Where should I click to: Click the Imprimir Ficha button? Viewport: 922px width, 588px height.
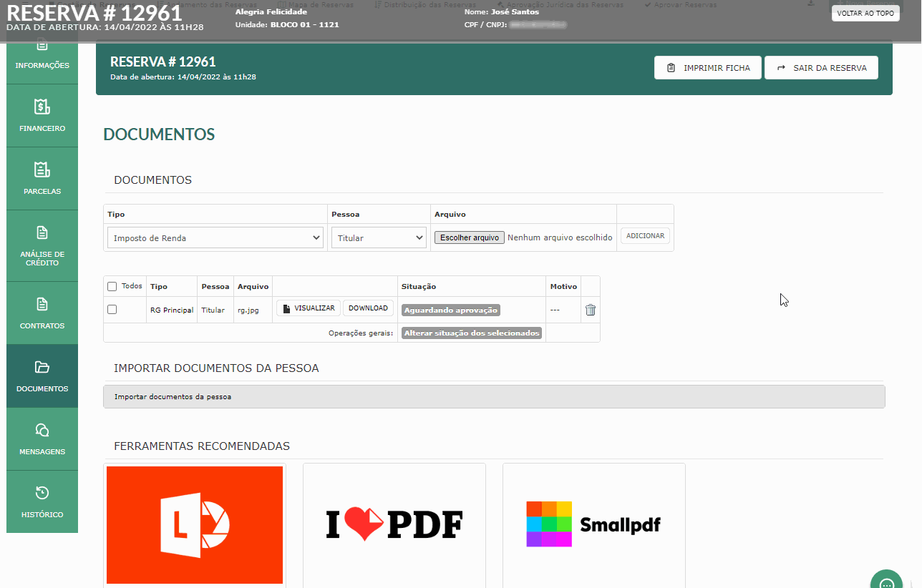tap(708, 68)
